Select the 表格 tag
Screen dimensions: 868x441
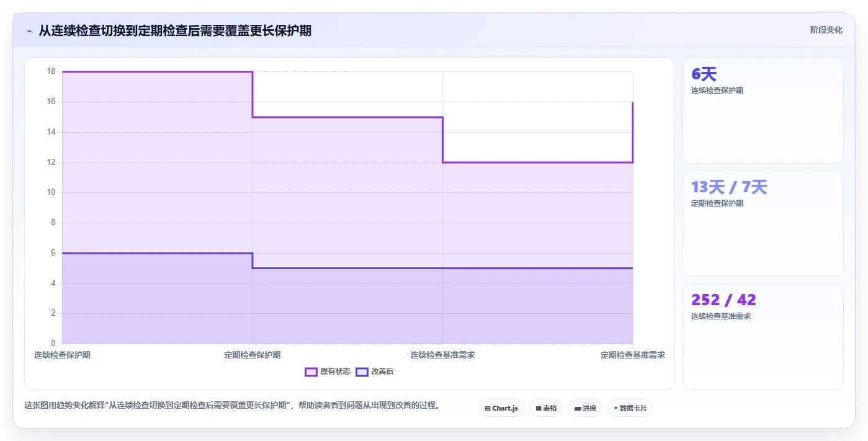546,408
